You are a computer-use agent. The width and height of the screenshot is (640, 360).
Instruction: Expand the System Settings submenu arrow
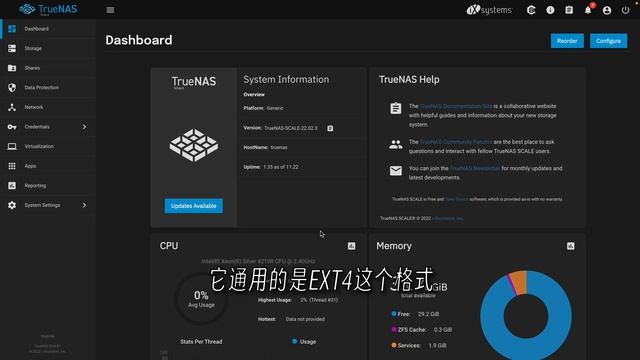click(84, 205)
